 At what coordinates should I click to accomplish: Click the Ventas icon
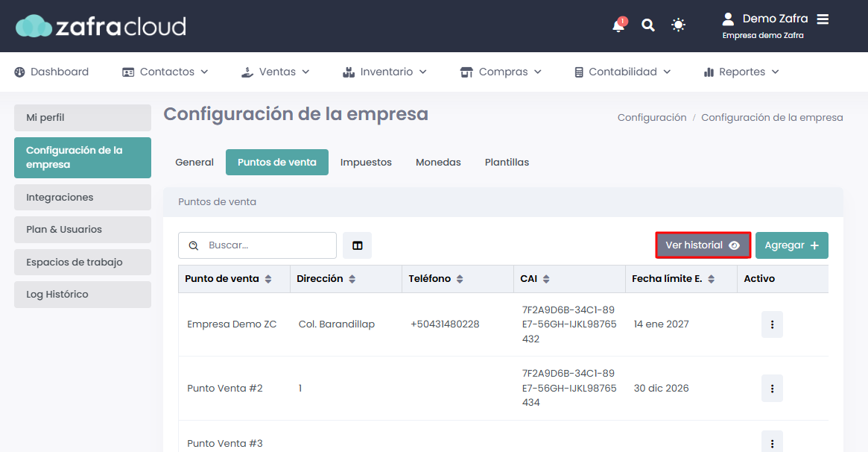click(x=247, y=72)
